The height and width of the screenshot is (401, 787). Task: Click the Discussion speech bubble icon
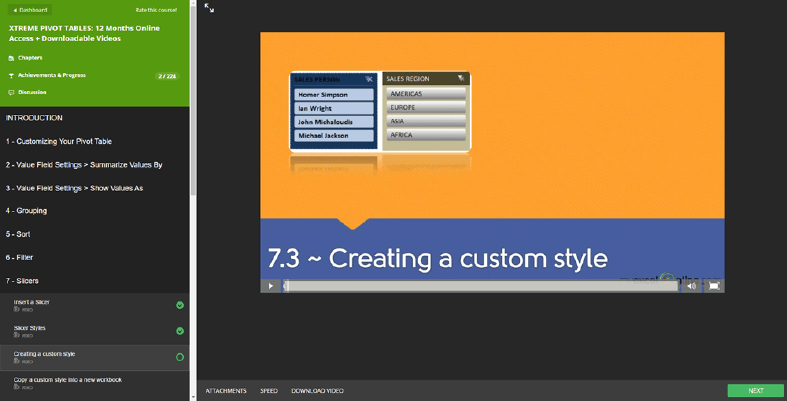point(11,93)
